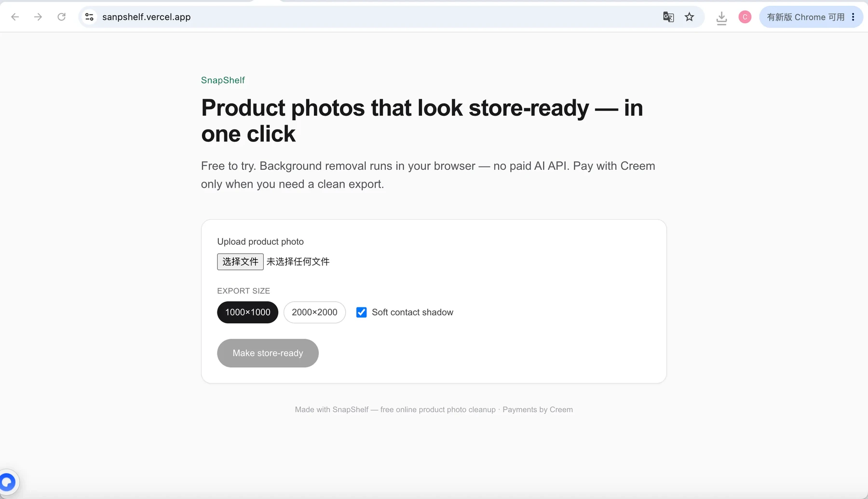Click the SnapShelf brand link
Image resolution: width=868 pixels, height=499 pixels.
click(223, 80)
